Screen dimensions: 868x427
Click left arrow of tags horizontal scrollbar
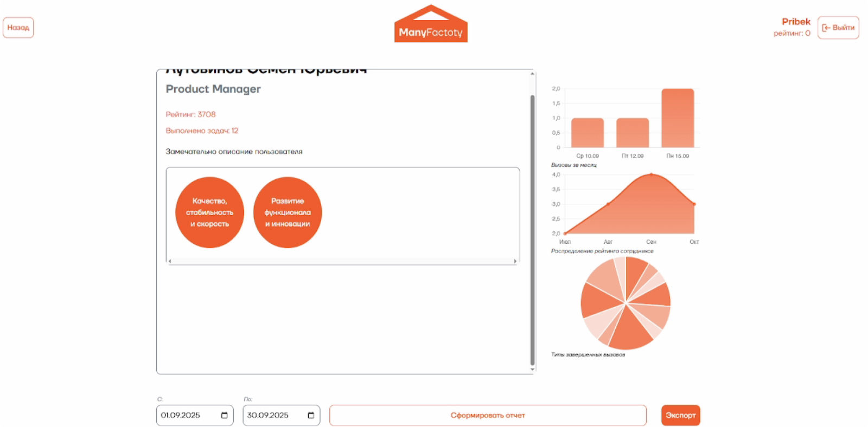click(x=170, y=261)
